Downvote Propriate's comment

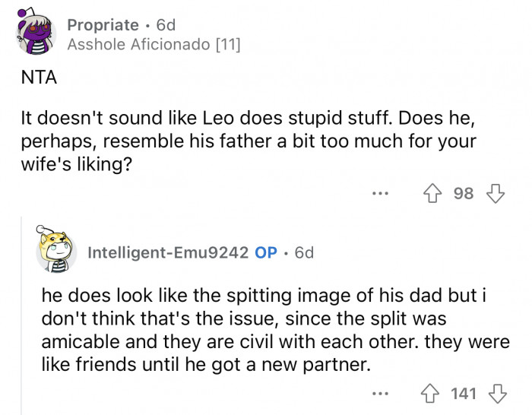(x=495, y=193)
